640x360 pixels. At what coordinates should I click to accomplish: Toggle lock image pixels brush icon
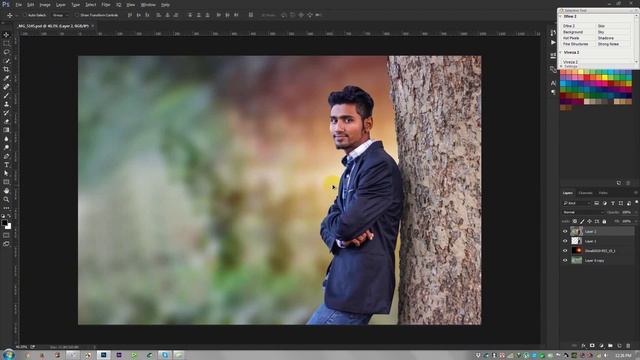tap(582, 222)
